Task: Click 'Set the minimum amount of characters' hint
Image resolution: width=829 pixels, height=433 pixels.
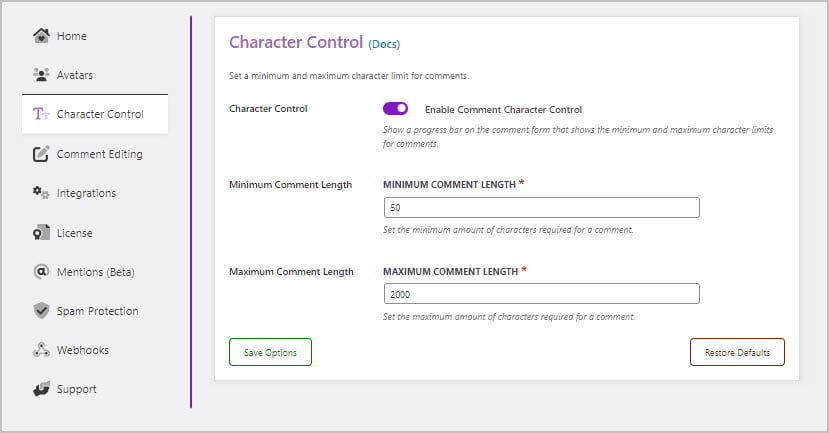Action: 508,230
